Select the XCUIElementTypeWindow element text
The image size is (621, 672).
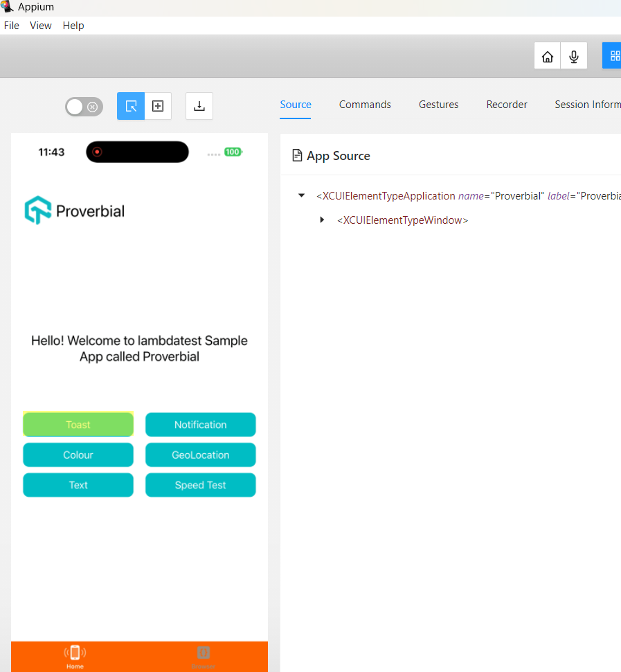point(402,220)
